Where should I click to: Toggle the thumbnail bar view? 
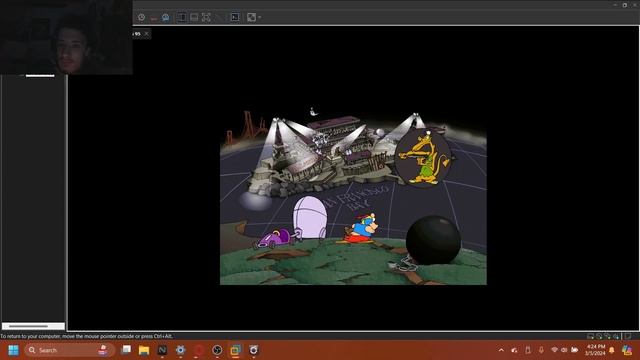pyautogui.click(x=194, y=18)
